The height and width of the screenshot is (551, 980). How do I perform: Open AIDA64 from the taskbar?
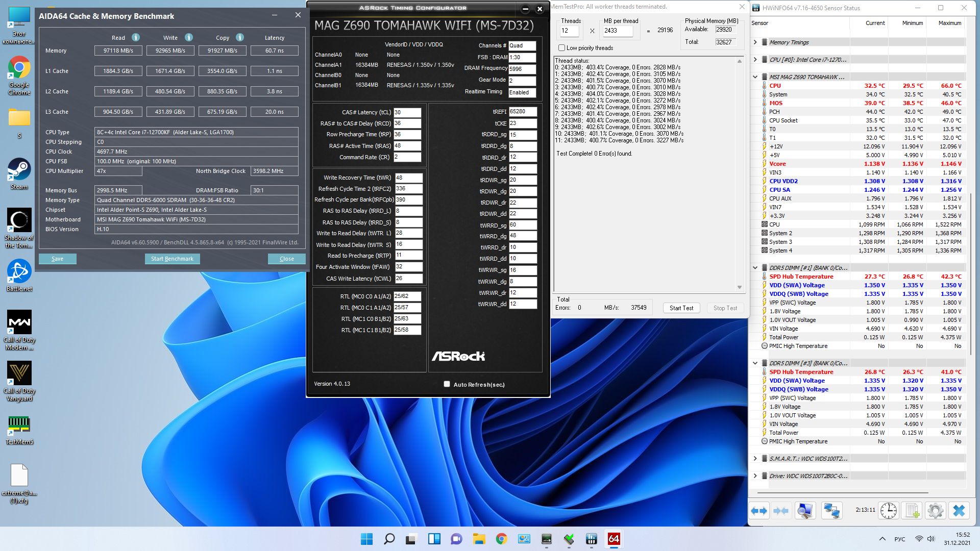coord(614,539)
